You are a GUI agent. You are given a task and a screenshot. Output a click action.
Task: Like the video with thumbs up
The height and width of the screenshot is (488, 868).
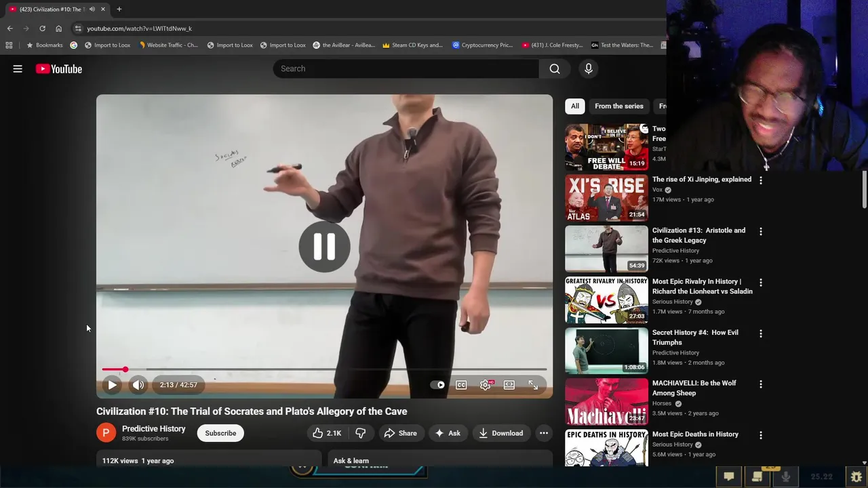coord(327,433)
